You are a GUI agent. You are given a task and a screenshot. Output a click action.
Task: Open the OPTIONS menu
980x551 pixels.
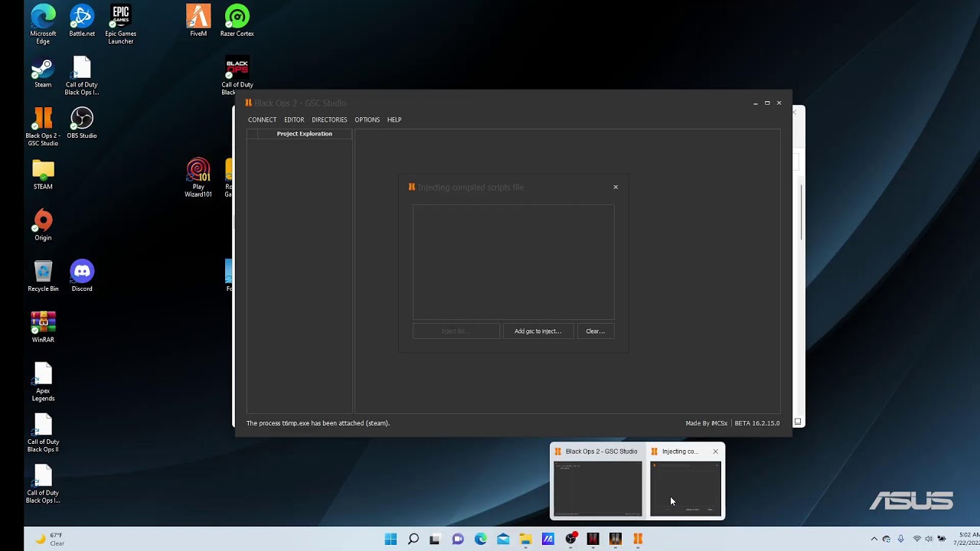coord(367,119)
